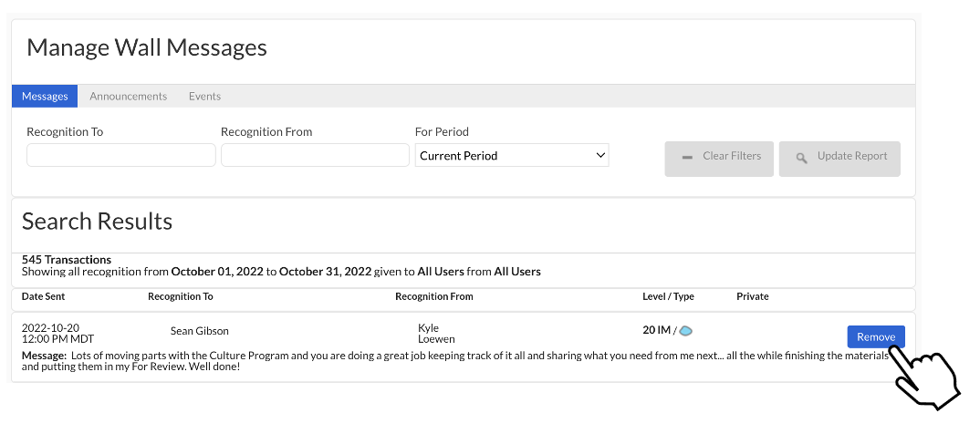Image resolution: width=980 pixels, height=434 pixels.
Task: Open the For Period dropdown
Action: [512, 156]
